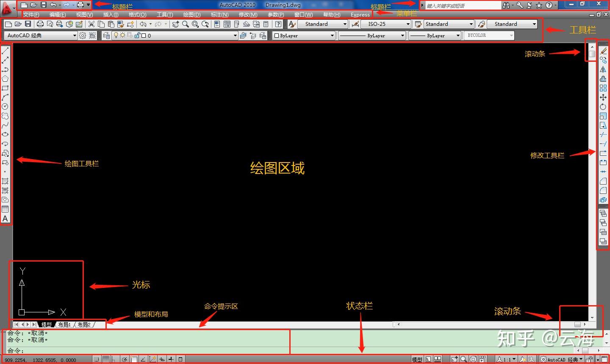610x364 pixels.
Task: Click the search keyword input field
Action: [463, 6]
